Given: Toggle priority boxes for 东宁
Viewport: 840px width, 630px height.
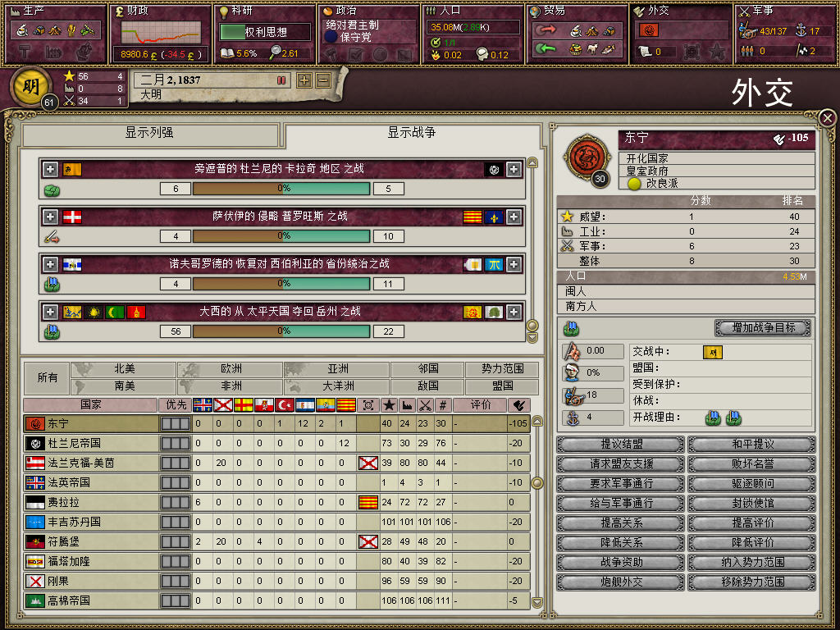Looking at the screenshot, I should tap(176, 424).
